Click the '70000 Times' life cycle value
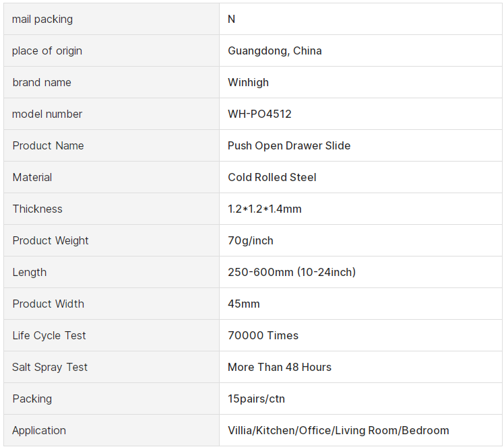The image size is (504, 447). tap(263, 336)
